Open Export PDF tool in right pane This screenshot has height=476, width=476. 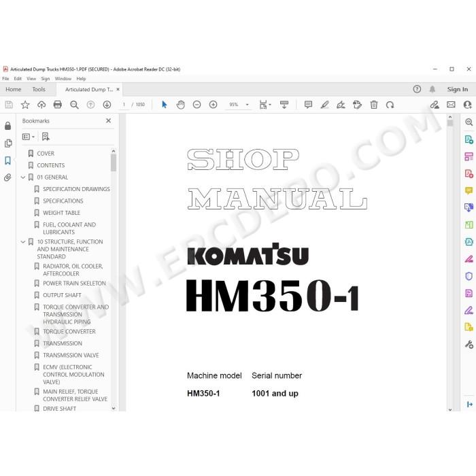469,139
